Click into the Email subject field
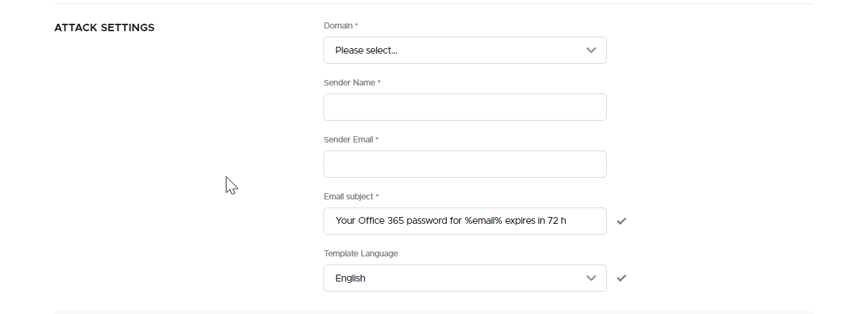868x314 pixels. tap(465, 221)
